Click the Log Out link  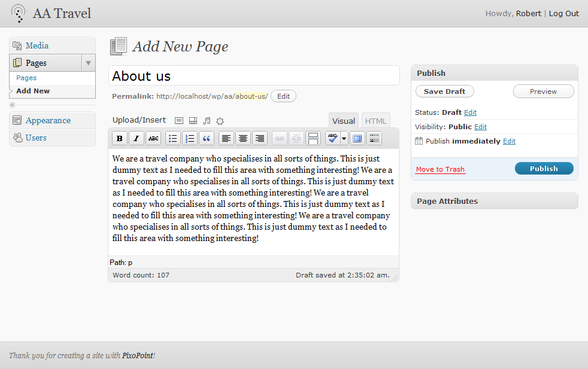click(564, 14)
